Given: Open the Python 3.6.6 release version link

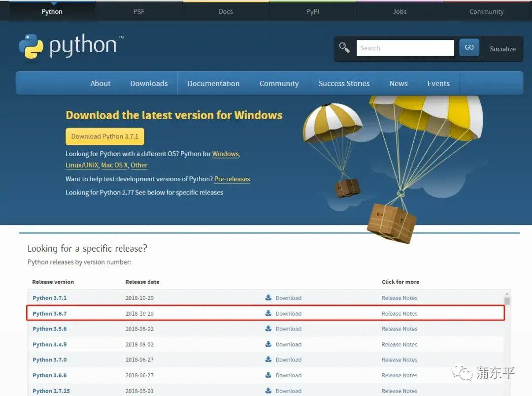Looking at the screenshot, I should (x=50, y=375).
